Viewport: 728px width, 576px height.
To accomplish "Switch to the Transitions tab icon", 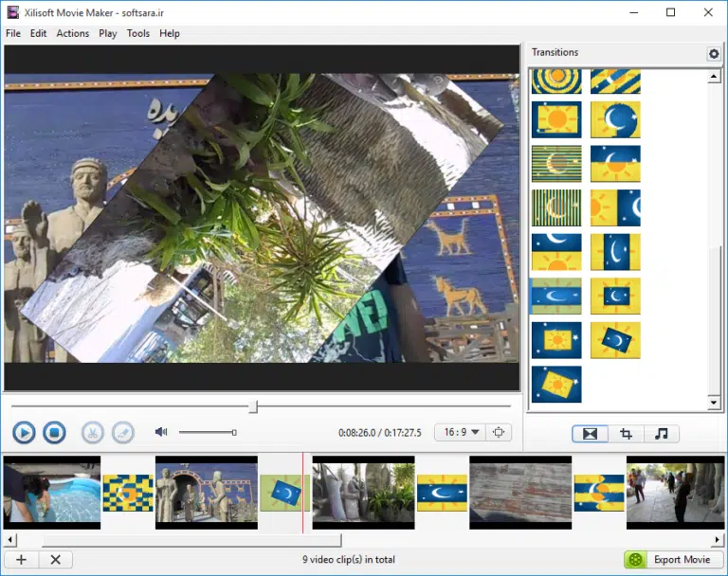I will click(590, 434).
